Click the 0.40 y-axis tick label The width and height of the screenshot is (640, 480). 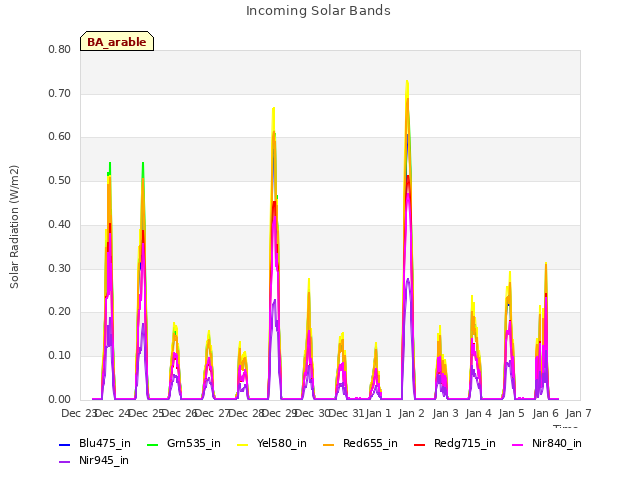(x=60, y=224)
